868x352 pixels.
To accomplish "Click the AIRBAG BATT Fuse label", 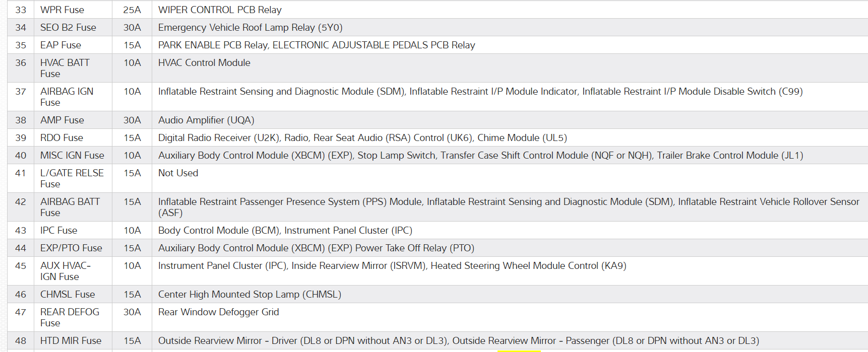I will [x=70, y=207].
